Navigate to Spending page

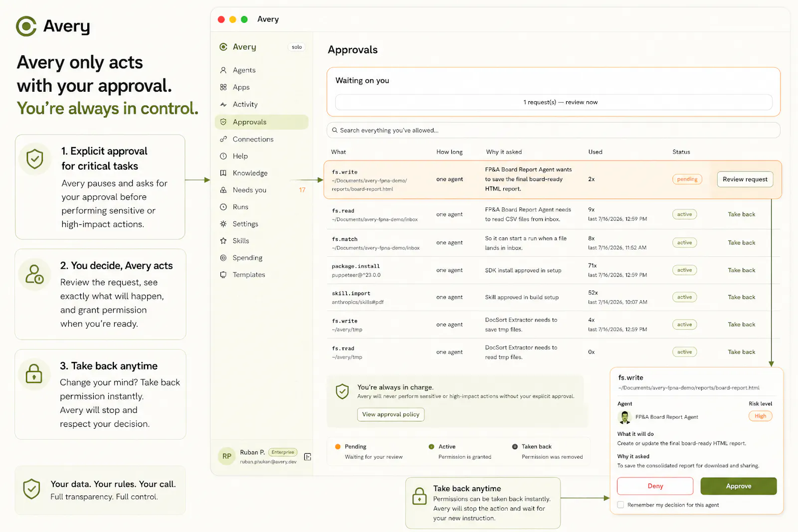click(x=248, y=258)
